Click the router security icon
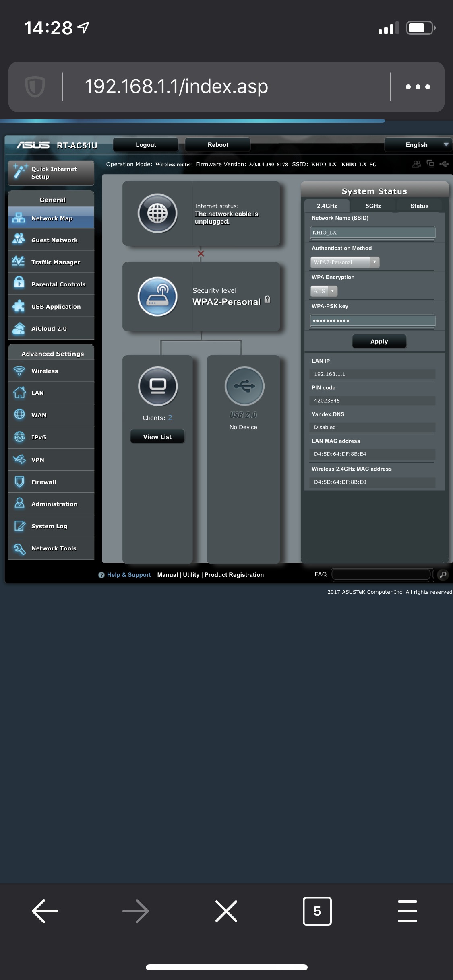Screen dimensions: 453x980 tap(157, 296)
